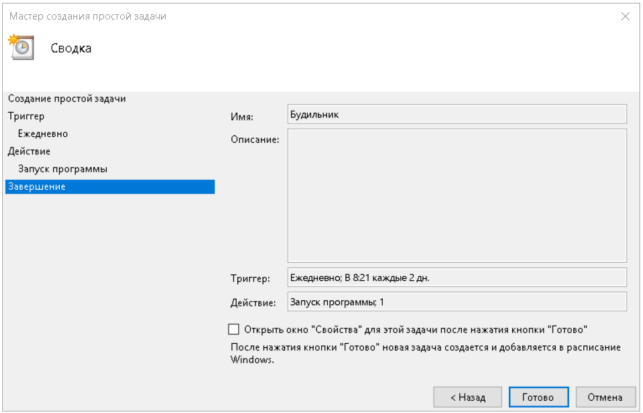This screenshot has width=643, height=413.
Task: Click the 'Мастер создания простой задачи' title bar
Action: tap(88, 16)
